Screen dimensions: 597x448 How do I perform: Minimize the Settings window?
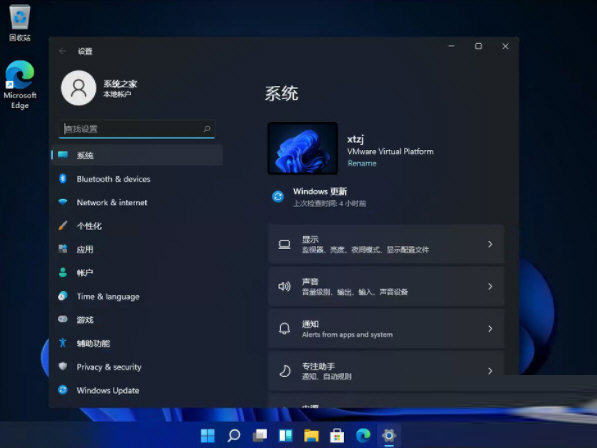click(x=452, y=46)
